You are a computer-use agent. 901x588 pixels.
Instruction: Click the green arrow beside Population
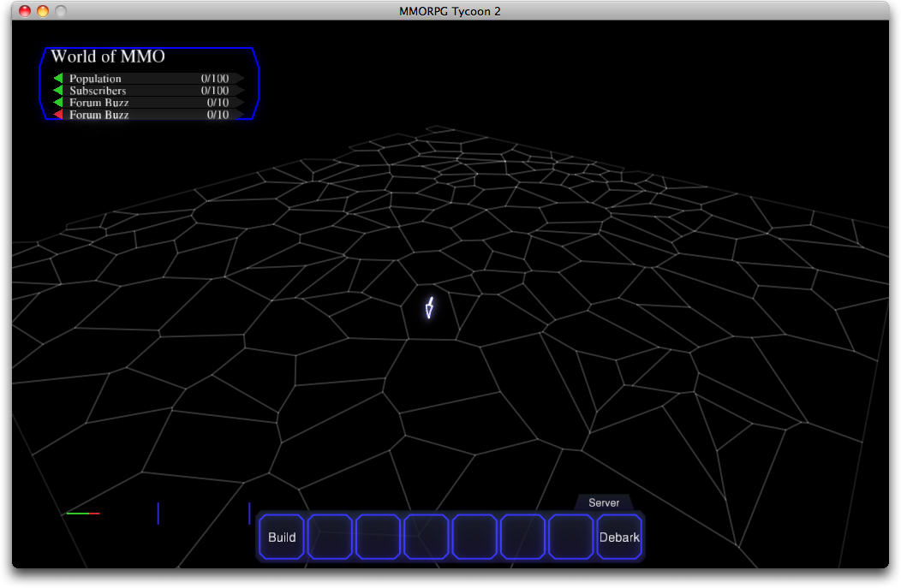[x=58, y=78]
